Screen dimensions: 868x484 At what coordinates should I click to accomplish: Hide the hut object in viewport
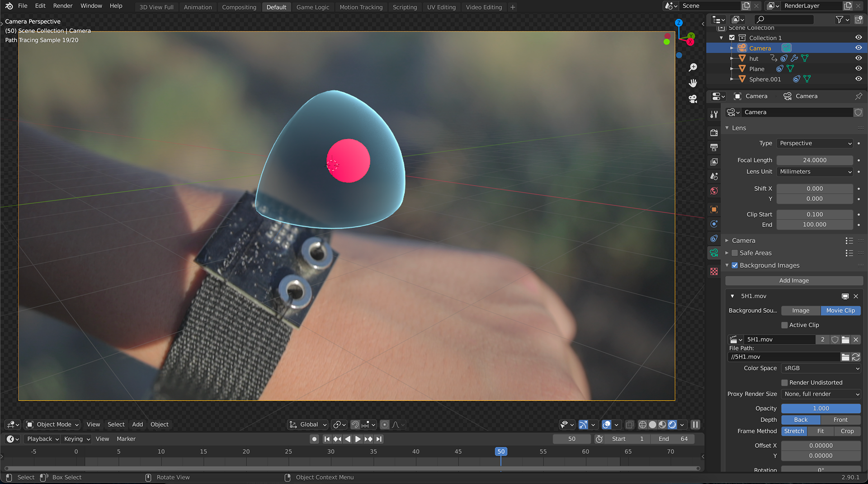858,58
